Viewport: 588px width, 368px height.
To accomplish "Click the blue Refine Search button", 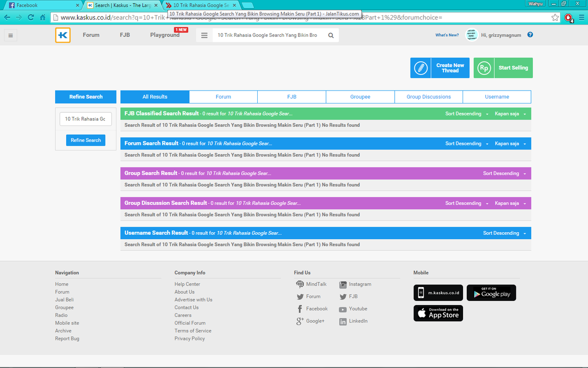I will pyautogui.click(x=85, y=140).
